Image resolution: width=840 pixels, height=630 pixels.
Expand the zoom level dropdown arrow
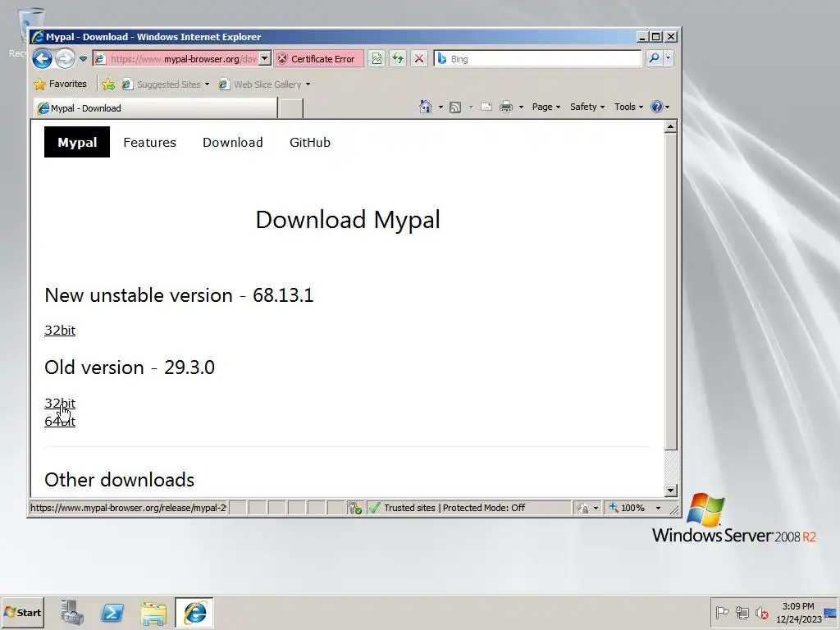659,508
